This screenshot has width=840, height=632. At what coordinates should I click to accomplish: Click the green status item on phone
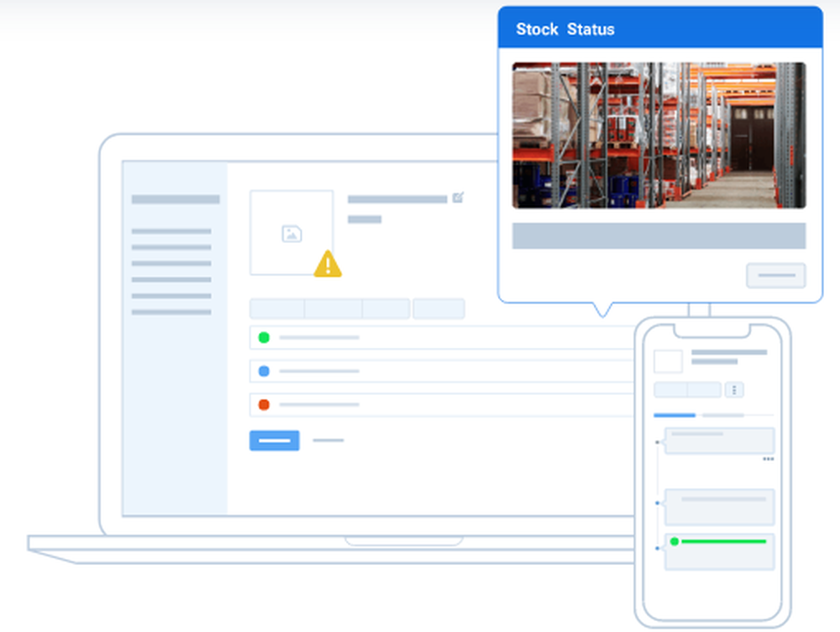[x=720, y=551]
